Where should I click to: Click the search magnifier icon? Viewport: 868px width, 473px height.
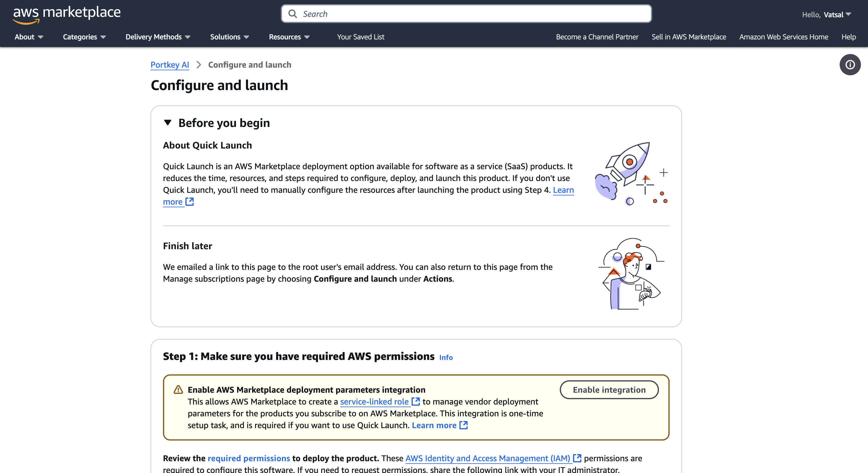(x=293, y=14)
